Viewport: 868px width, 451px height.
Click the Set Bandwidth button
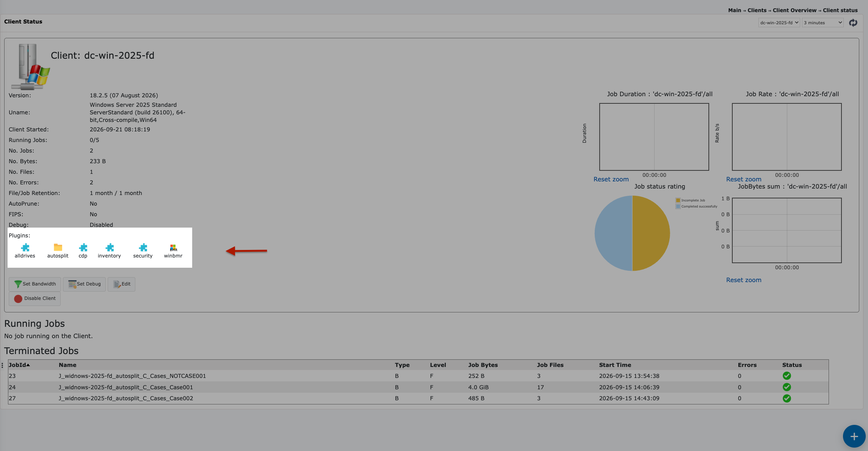point(35,284)
